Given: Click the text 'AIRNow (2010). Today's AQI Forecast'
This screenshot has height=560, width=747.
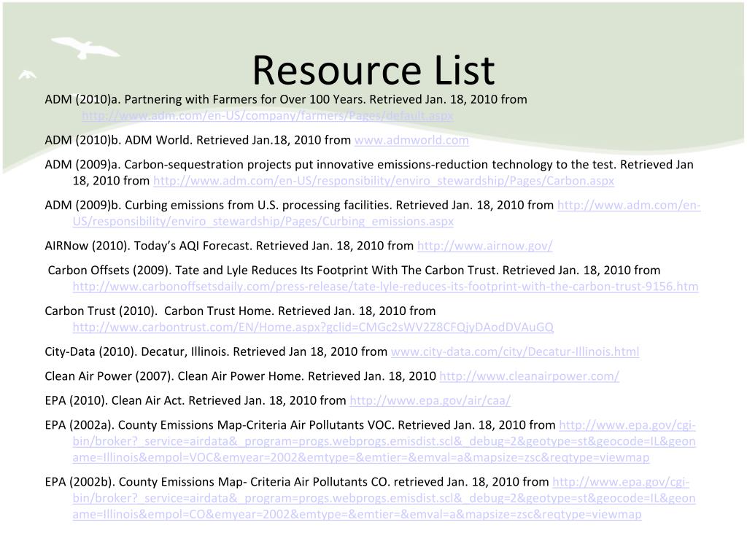Looking at the screenshot, I should click(x=148, y=246).
